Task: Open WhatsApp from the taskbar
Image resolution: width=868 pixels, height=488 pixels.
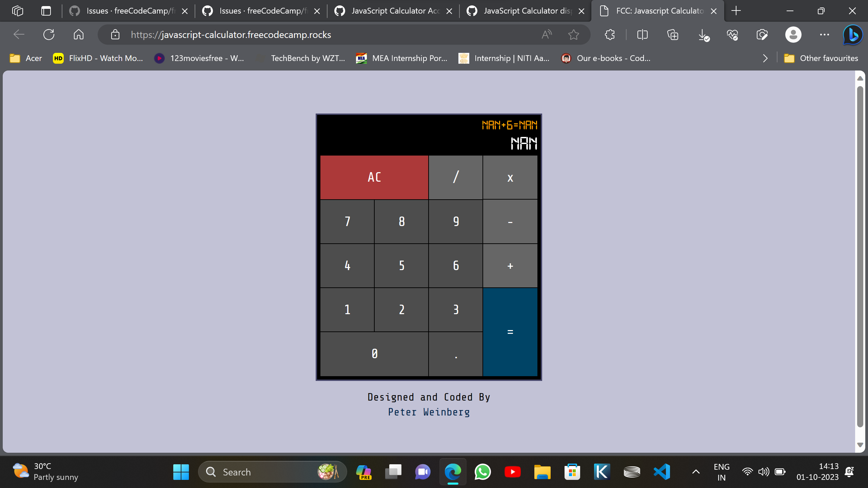Action: point(483,471)
